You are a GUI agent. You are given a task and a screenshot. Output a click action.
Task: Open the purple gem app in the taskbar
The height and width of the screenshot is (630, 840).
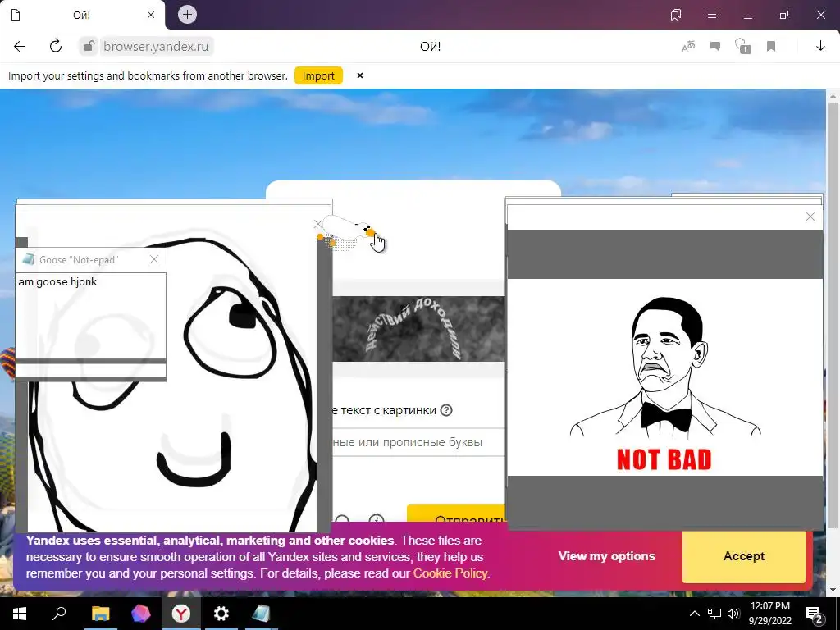click(x=141, y=614)
